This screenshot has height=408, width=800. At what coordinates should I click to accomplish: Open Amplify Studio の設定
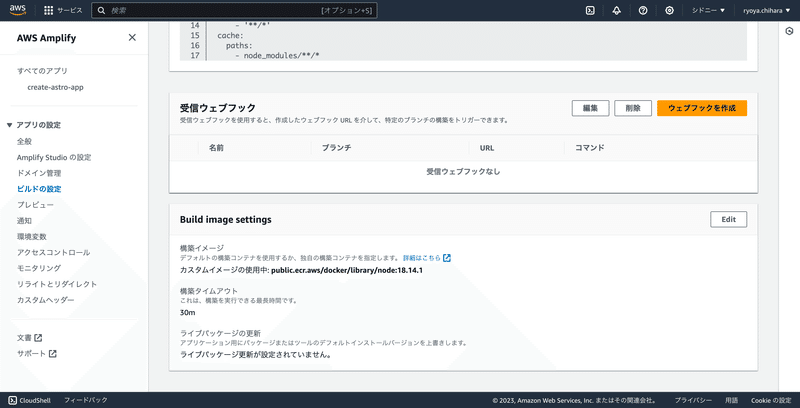[x=54, y=157]
